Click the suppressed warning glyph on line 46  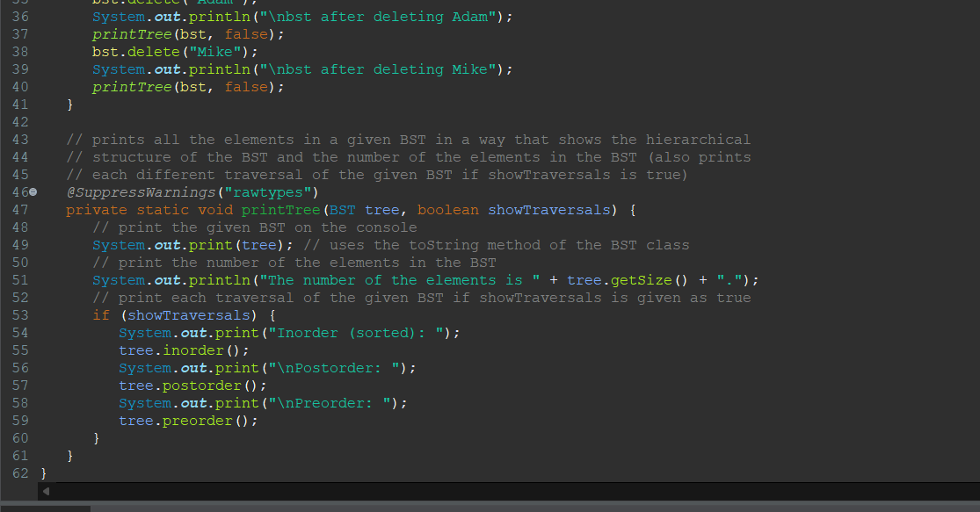[33, 192]
